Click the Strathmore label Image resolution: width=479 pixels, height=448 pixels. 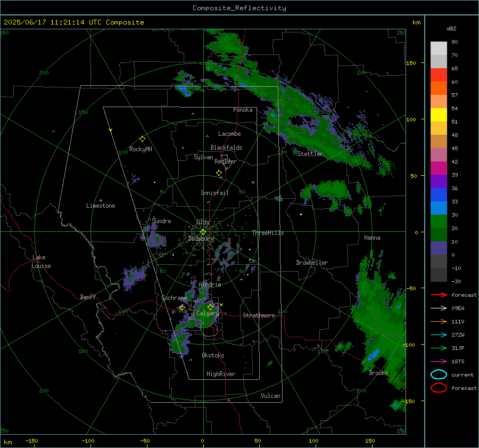click(x=259, y=315)
